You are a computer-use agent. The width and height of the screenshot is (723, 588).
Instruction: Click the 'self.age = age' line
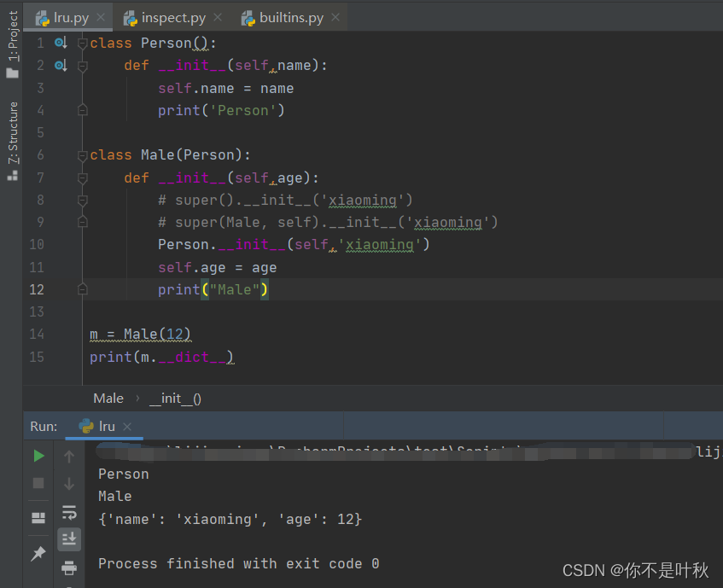(x=217, y=268)
